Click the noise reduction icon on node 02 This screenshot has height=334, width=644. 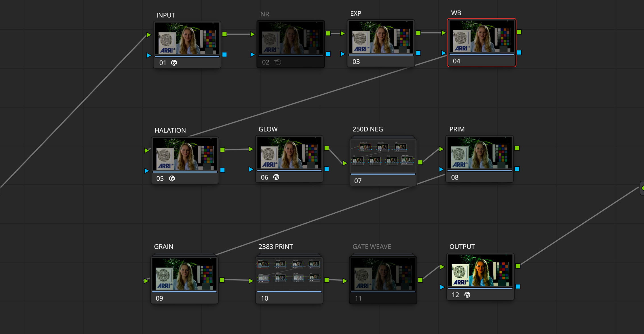coord(278,62)
